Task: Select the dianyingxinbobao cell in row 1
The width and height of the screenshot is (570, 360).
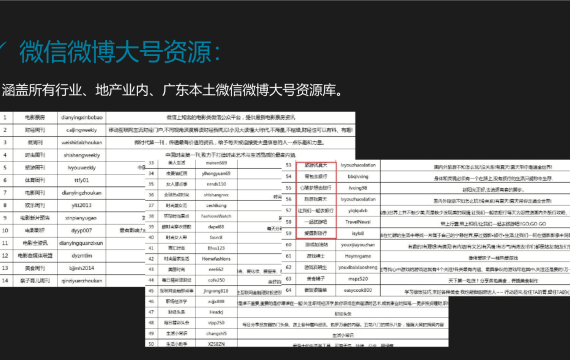Action: coord(82,117)
